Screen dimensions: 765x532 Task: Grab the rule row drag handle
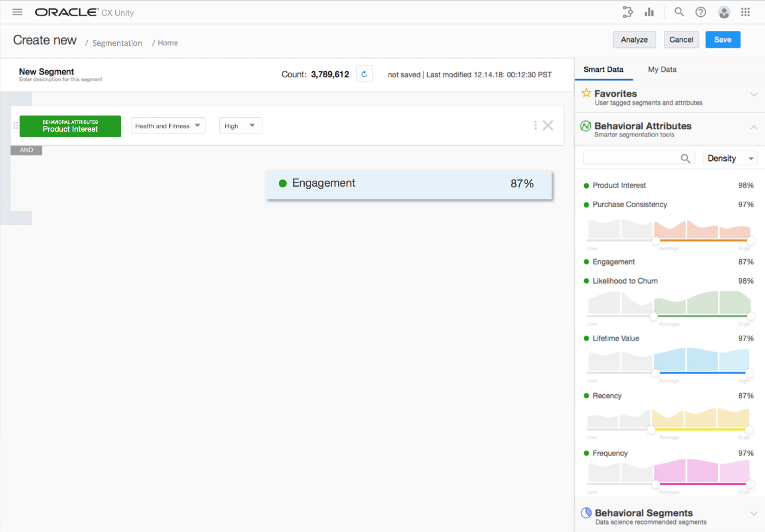tap(16, 126)
